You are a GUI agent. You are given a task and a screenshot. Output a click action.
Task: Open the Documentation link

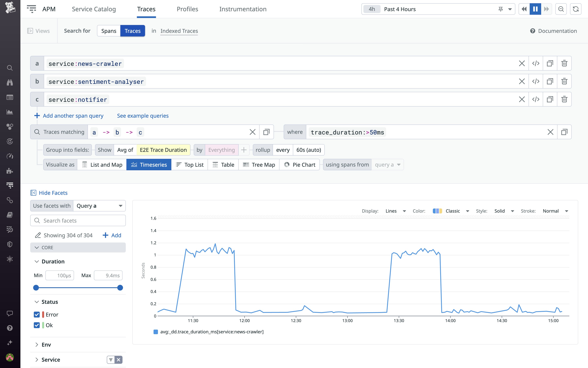558,31
